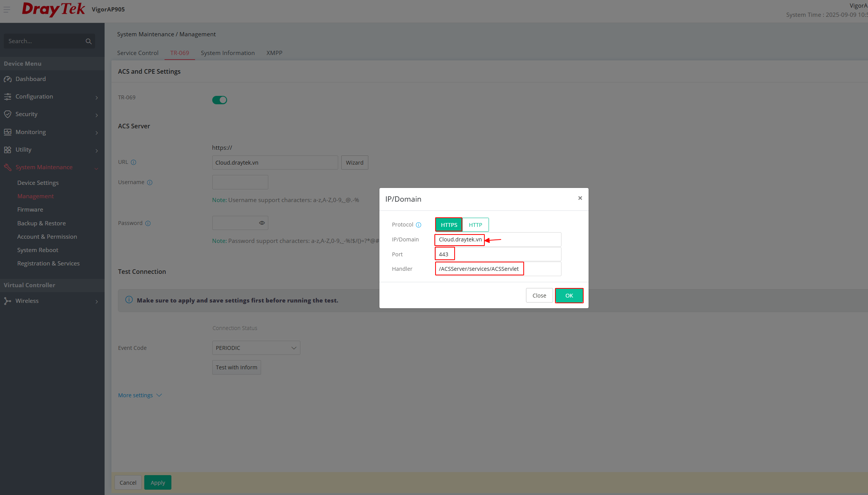
Task: Open the XMPP tab
Action: coord(274,53)
